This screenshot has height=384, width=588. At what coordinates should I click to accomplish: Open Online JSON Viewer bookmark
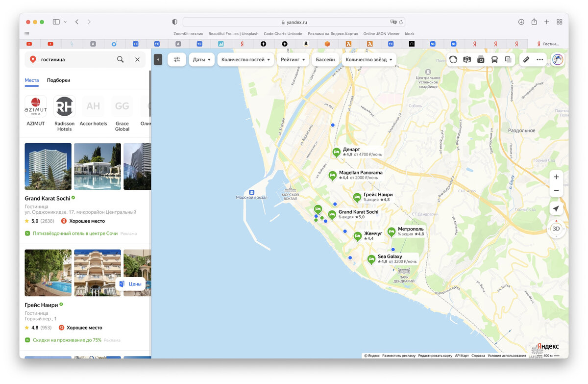(381, 34)
